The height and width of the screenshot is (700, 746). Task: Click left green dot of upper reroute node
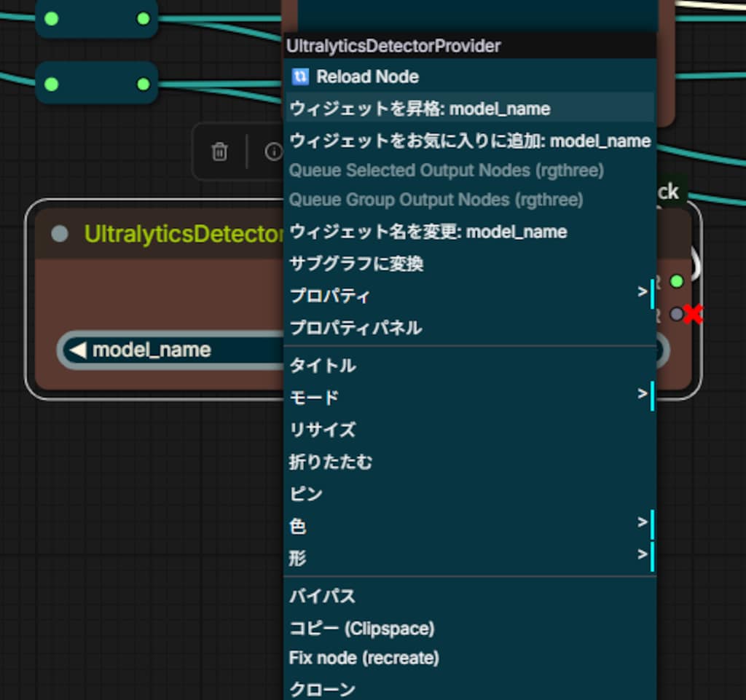[52, 18]
